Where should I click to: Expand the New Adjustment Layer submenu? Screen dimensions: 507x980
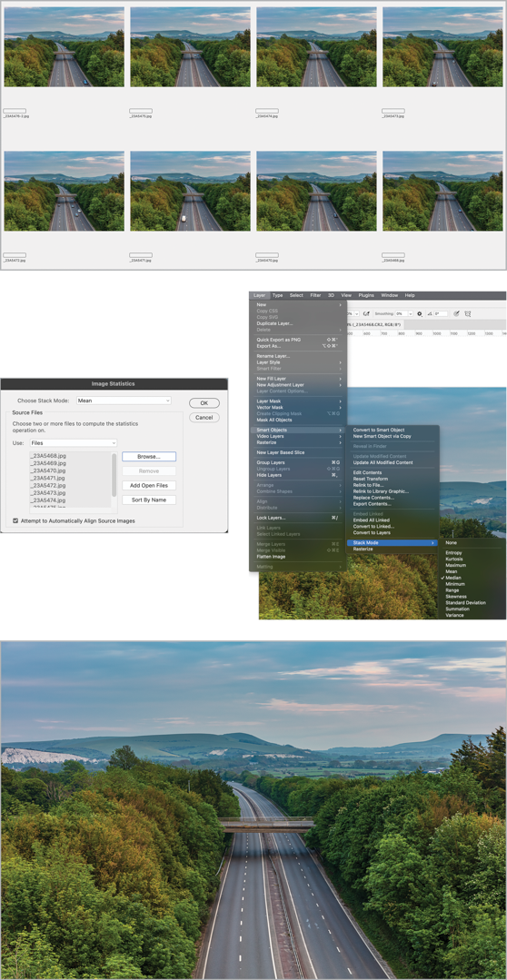click(x=298, y=385)
